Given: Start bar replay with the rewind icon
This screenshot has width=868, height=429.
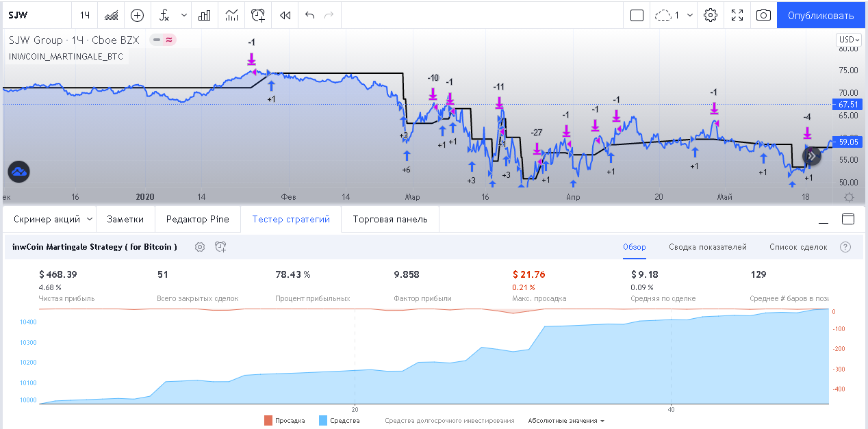Looking at the screenshot, I should pos(285,15).
